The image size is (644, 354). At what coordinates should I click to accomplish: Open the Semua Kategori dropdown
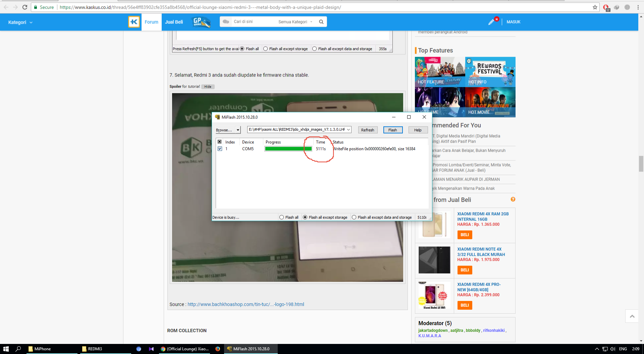pos(296,22)
